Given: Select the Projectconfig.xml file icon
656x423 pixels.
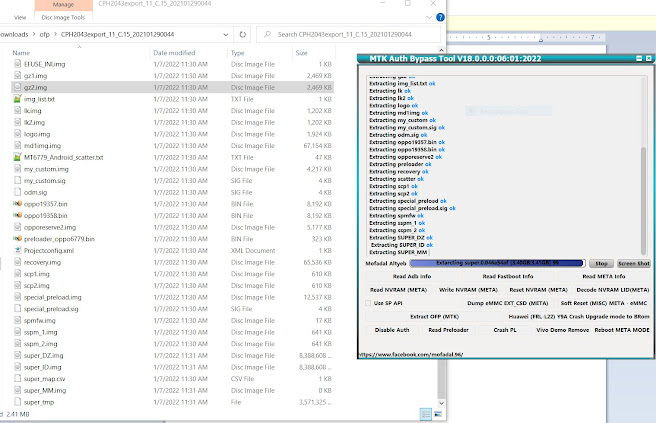Looking at the screenshot, I should (17, 250).
